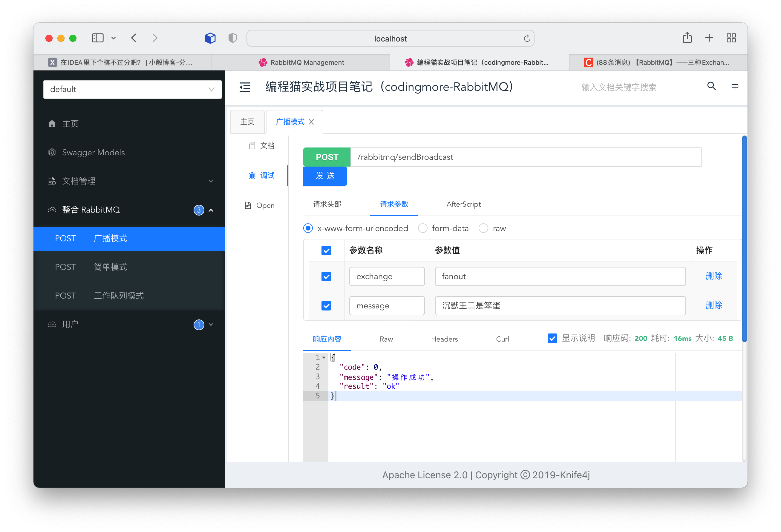Click the search magnifier icon
The image size is (781, 532).
coord(711,86)
